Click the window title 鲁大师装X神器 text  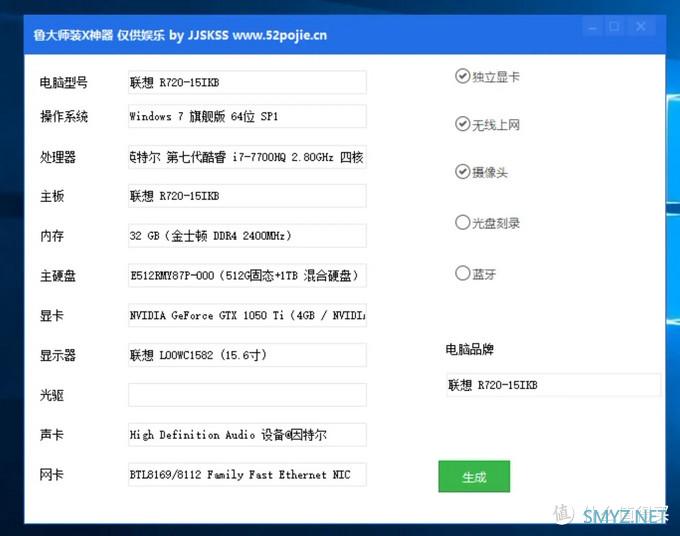73,35
